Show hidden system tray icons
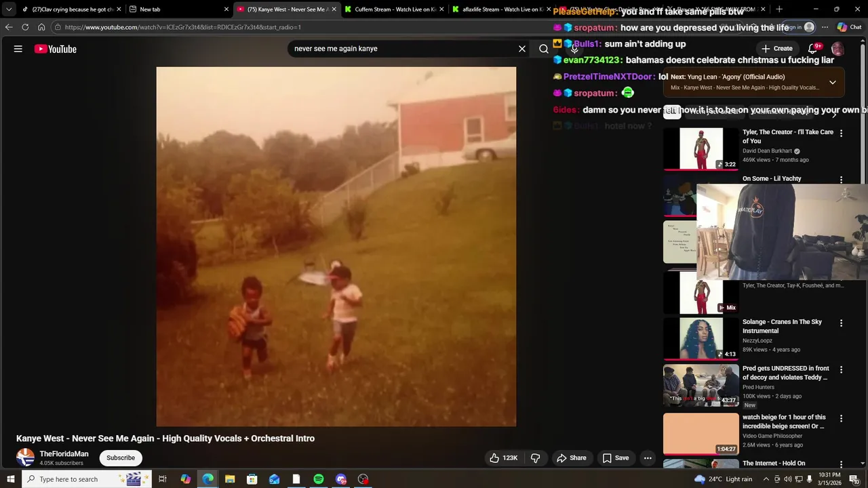The height and width of the screenshot is (488, 868). 766,479
